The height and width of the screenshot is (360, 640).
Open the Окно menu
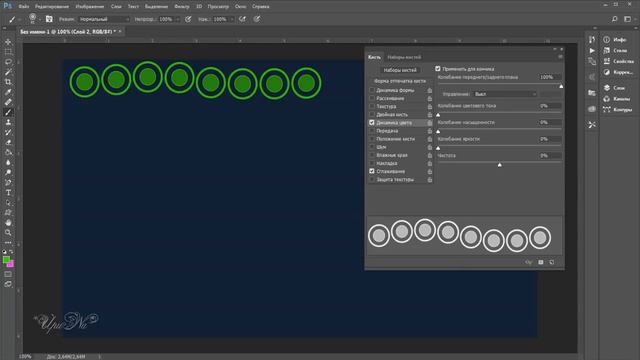point(240,7)
